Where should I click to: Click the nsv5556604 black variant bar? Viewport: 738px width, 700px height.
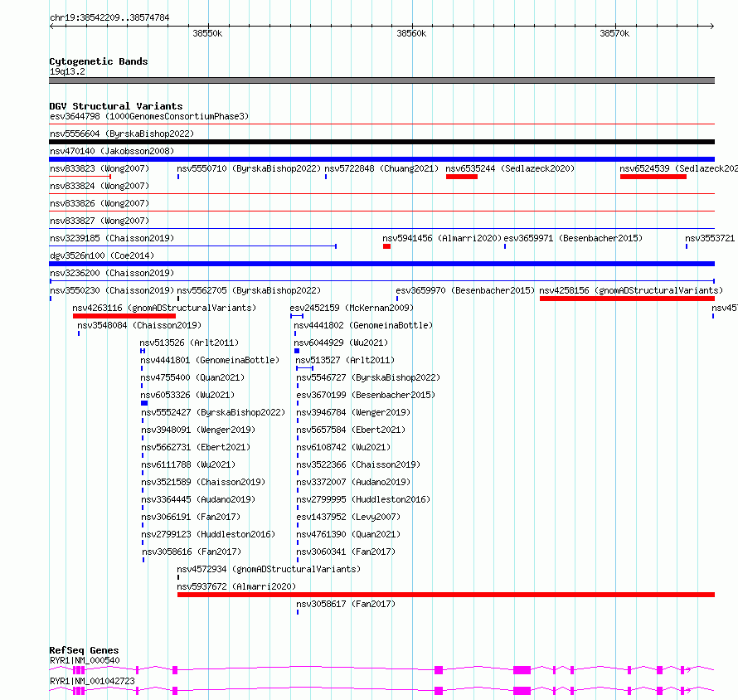coord(381,142)
